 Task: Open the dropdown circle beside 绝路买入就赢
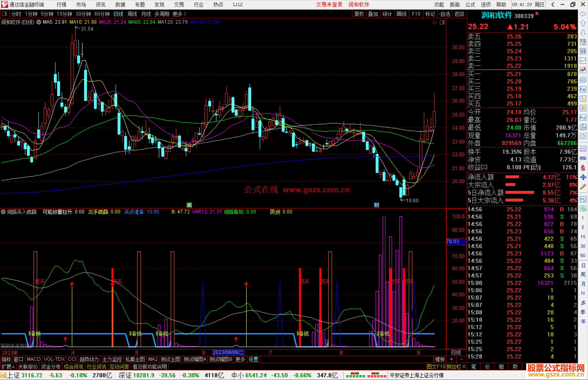[3, 212]
